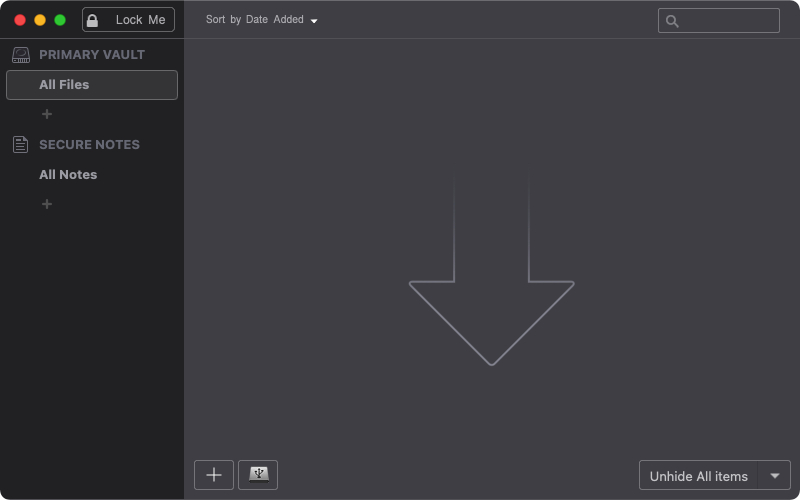Image resolution: width=800 pixels, height=500 pixels.
Task: Add a new item under Secure Notes
Action: [x=47, y=204]
